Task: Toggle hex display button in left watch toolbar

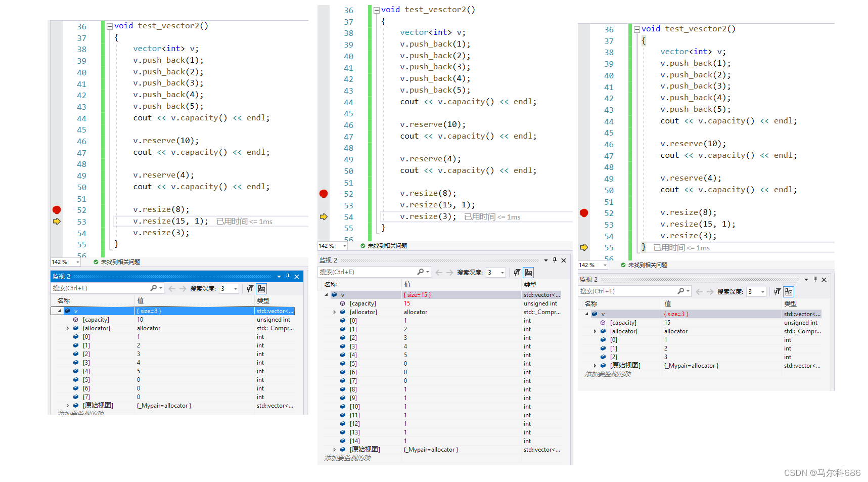Action: pos(261,289)
